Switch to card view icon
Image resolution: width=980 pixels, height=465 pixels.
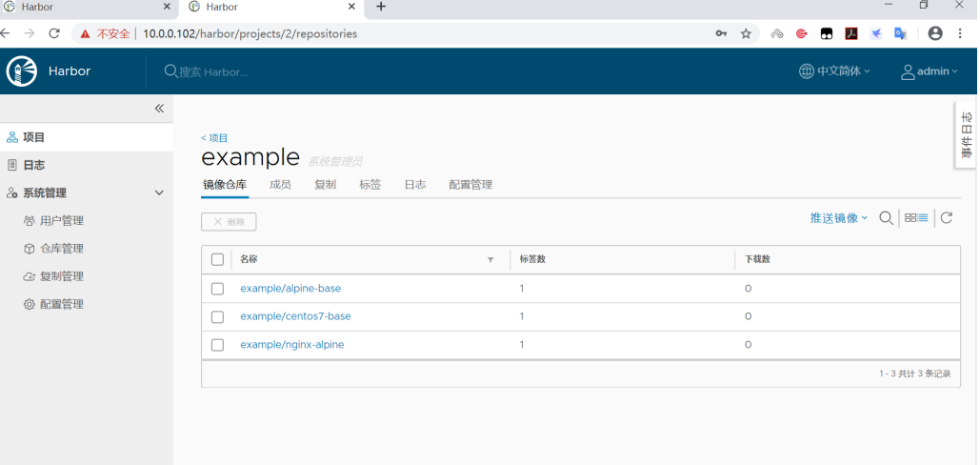(x=910, y=218)
